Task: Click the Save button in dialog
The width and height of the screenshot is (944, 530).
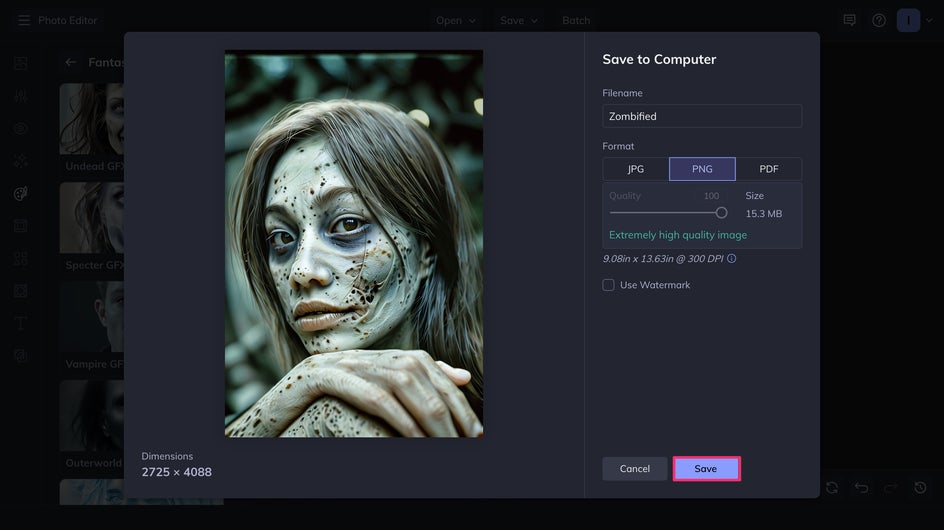Action: (706, 469)
